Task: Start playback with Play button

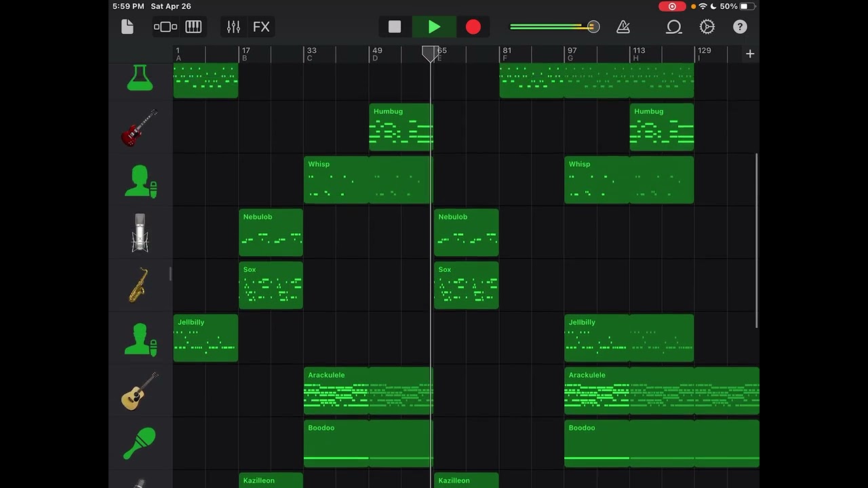Action: (x=434, y=27)
